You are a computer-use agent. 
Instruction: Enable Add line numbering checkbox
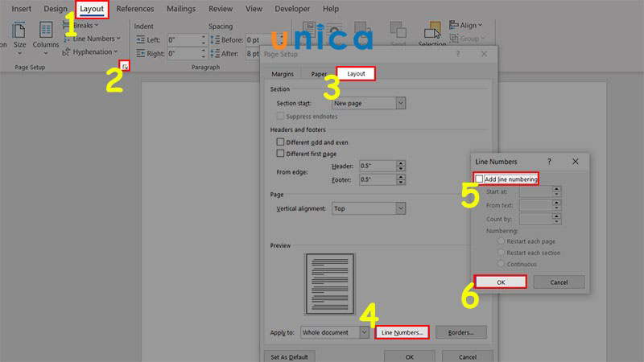click(479, 179)
